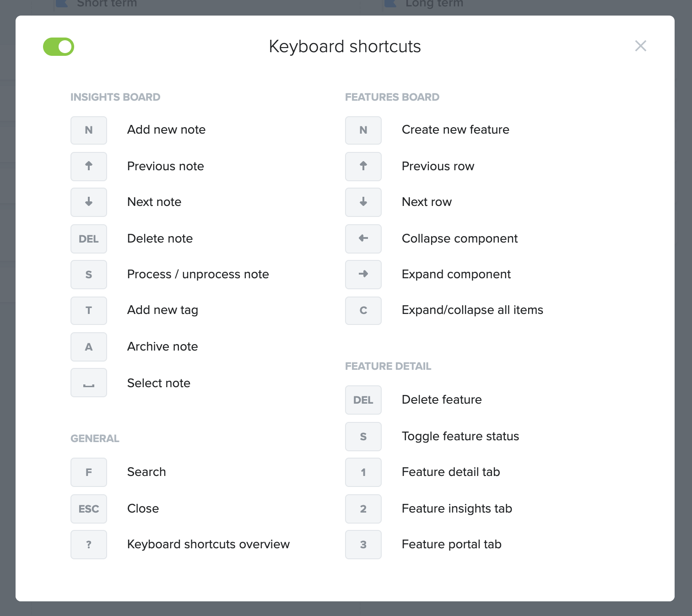Click the 2 key for Feature insights tab
Image resolution: width=692 pixels, height=616 pixels.
pos(363,509)
